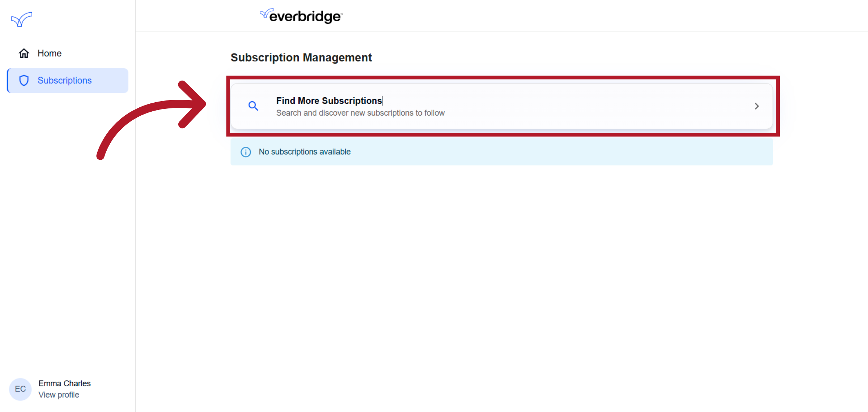868x412 pixels.
Task: Click the Everbridge bird logo in sidebar
Action: tap(22, 19)
